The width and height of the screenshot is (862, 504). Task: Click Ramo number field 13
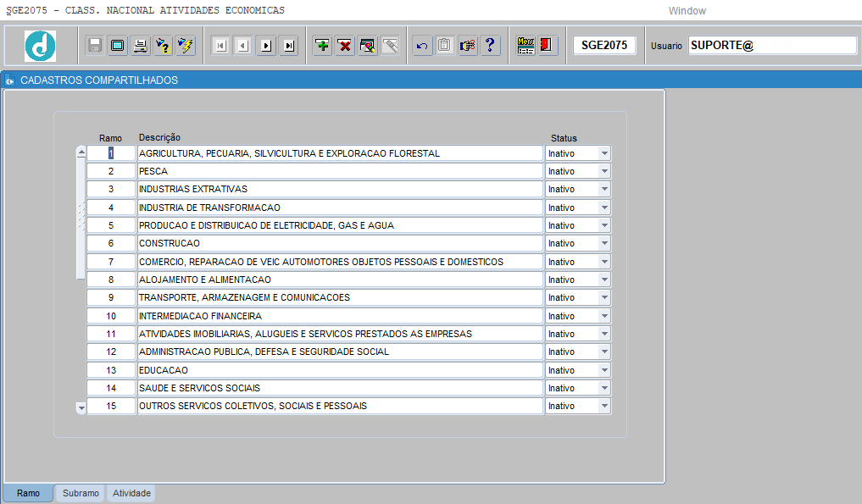click(x=111, y=370)
